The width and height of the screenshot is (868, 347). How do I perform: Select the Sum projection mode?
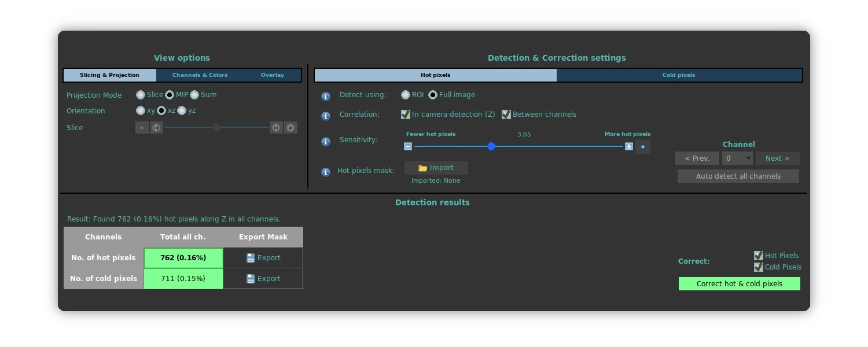(195, 95)
